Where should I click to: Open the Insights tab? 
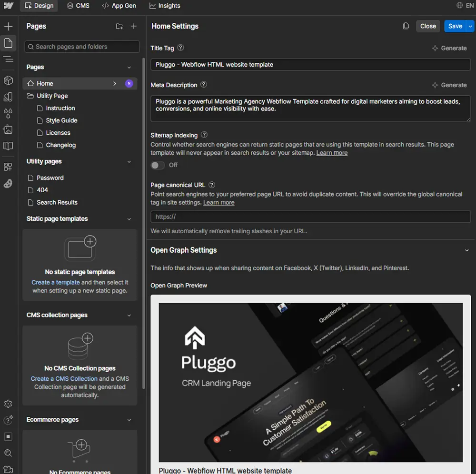165,6
